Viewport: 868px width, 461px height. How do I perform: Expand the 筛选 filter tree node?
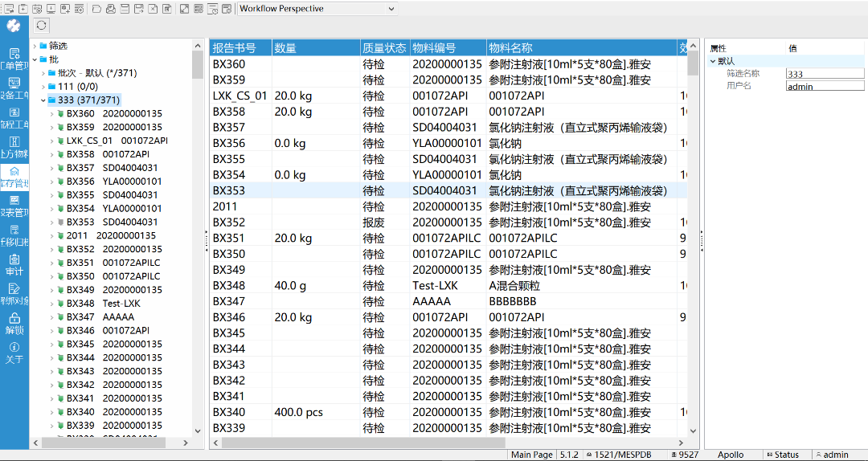(x=34, y=46)
